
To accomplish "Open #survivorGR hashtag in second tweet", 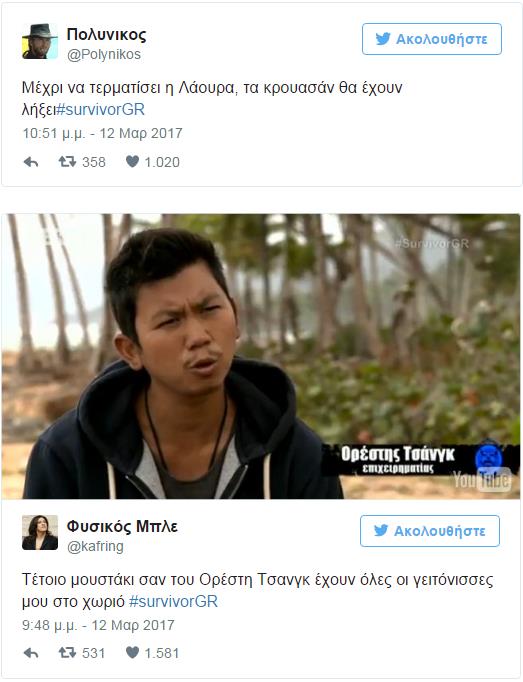I will 173,602.
